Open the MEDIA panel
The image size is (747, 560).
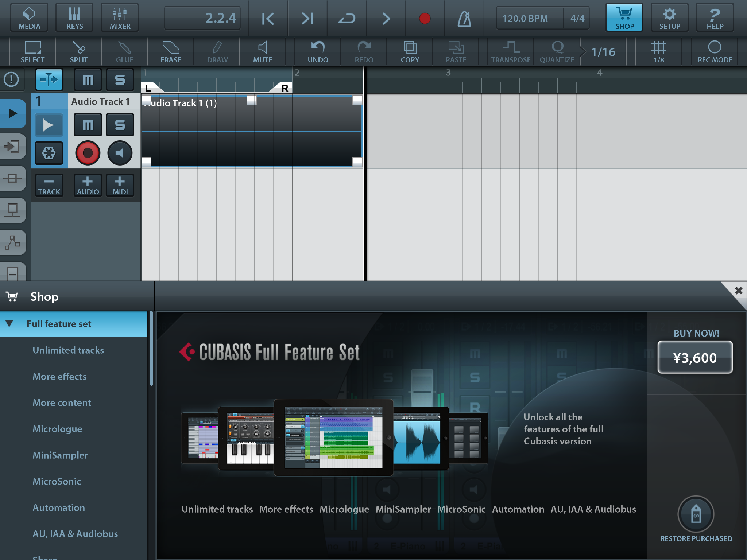(29, 17)
